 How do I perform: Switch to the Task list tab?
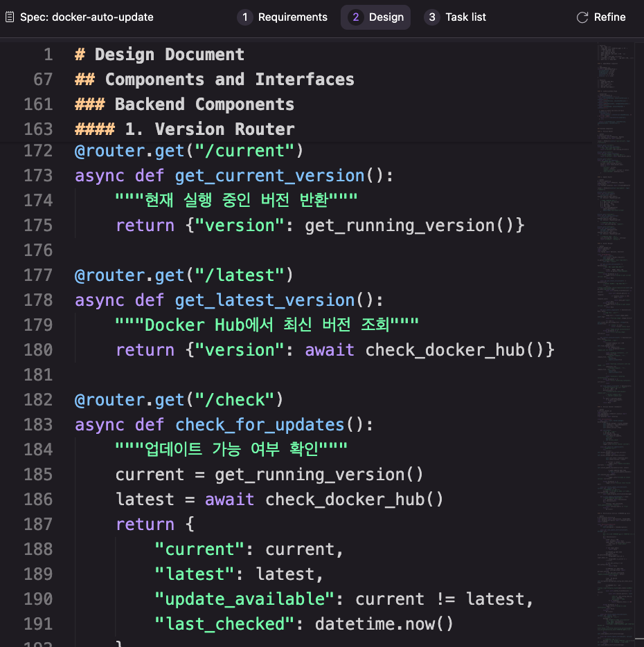[465, 17]
